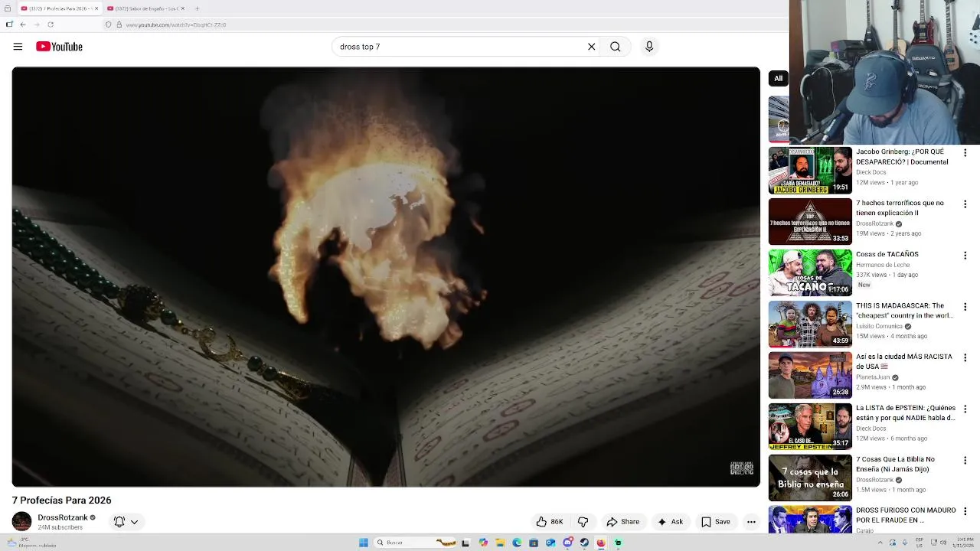Open a new browser tab

point(197,8)
